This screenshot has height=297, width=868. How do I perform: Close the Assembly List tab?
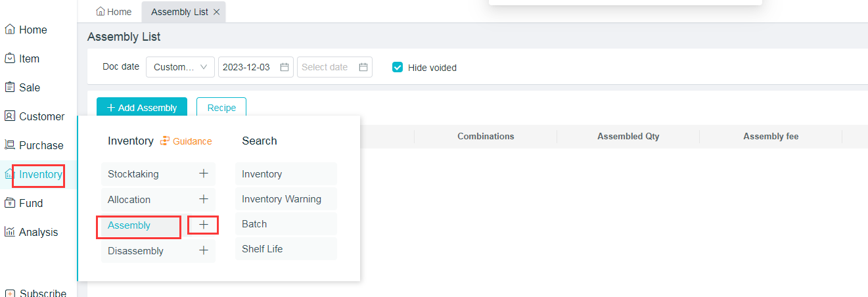click(216, 12)
